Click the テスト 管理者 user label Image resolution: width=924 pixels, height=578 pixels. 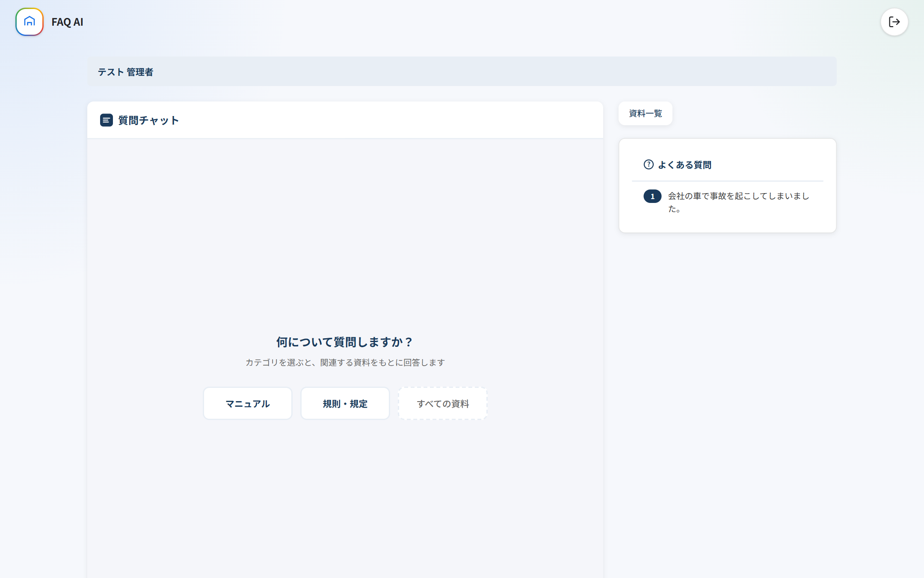125,72
